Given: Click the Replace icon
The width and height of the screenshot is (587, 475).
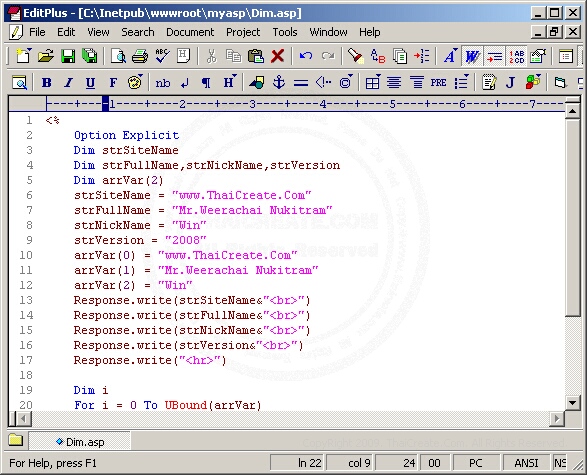Looking at the screenshot, I should click(x=378, y=57).
